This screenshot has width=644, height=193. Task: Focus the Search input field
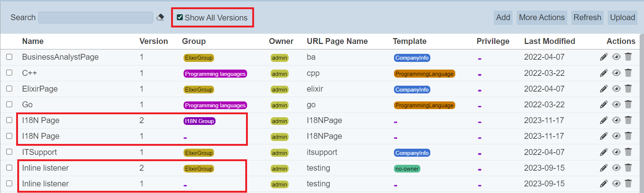click(95, 18)
